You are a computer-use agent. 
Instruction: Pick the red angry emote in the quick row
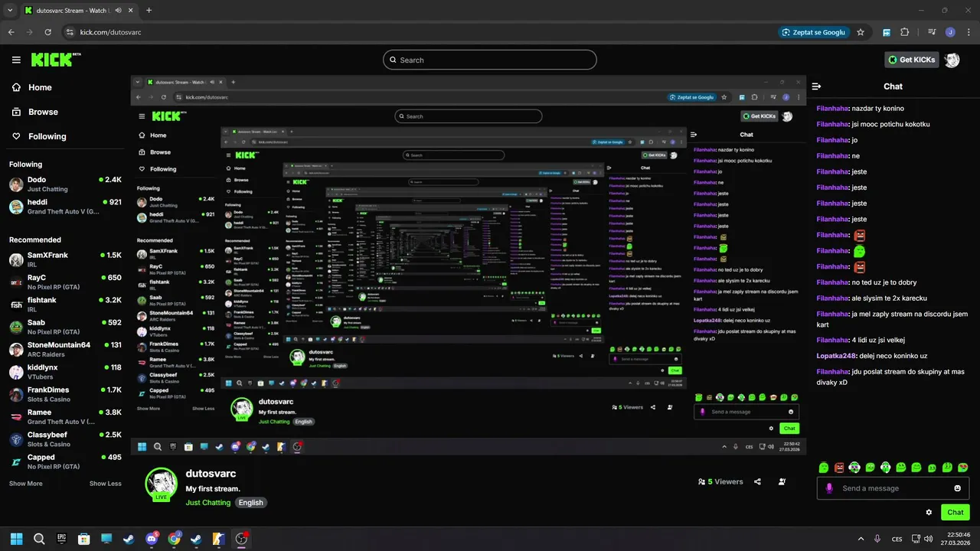tap(839, 468)
